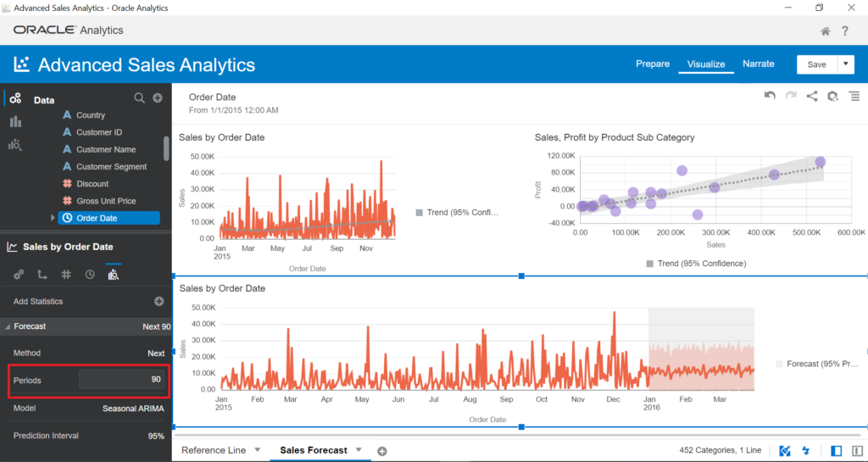Viewport: 868px width, 462px height.
Task: Go to the Home page icon
Action: (825, 31)
